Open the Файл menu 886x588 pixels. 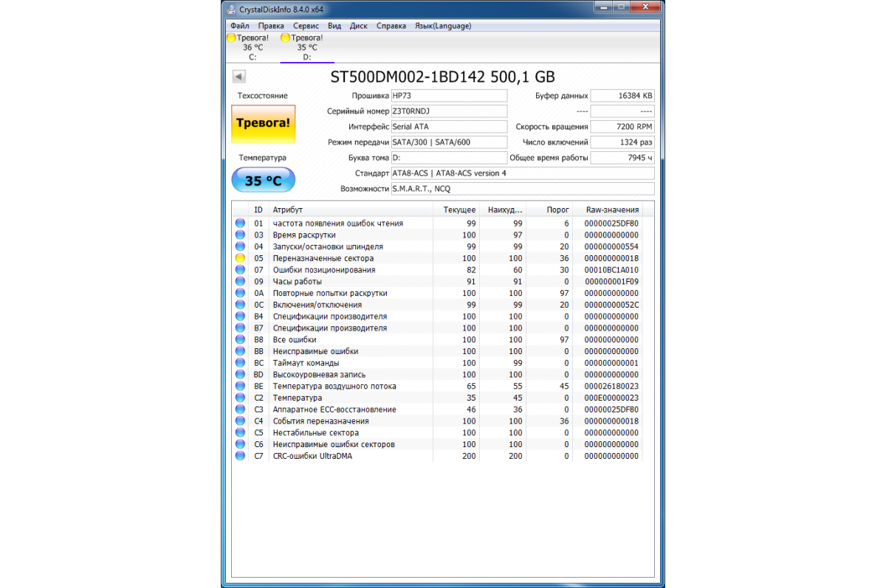pyautogui.click(x=239, y=26)
